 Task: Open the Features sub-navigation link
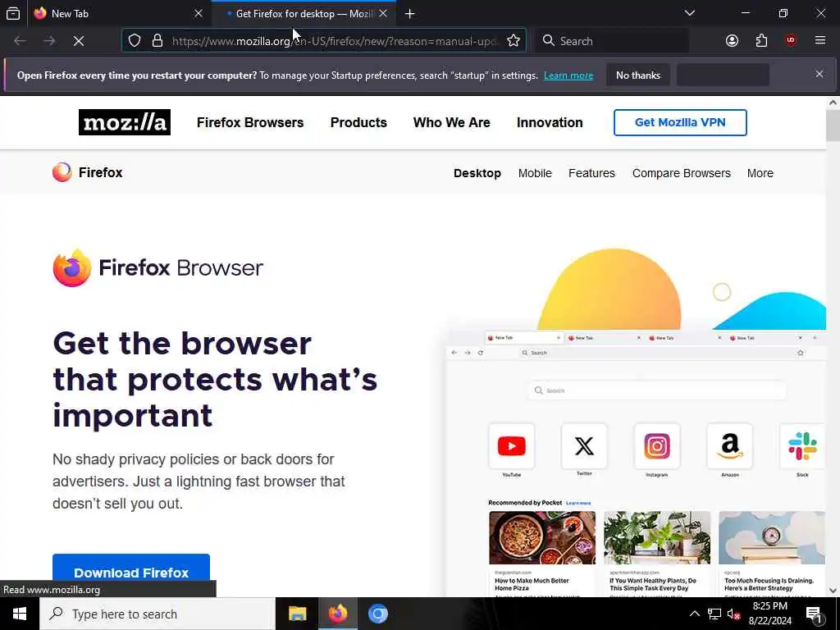[591, 173]
